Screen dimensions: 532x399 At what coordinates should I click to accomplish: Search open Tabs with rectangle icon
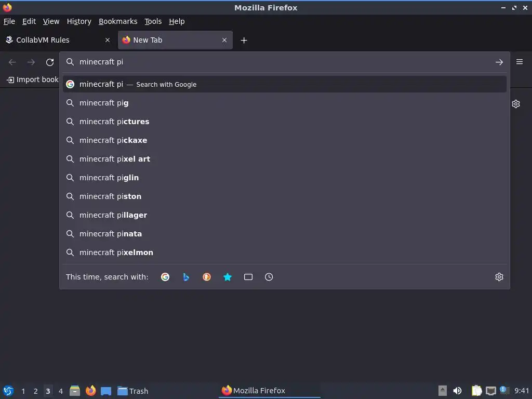coord(248,277)
